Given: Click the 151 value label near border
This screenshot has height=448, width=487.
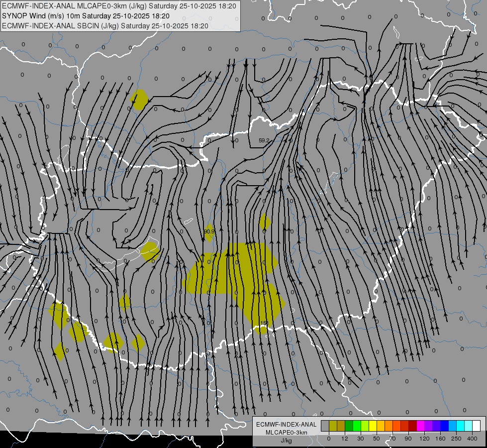Looking at the screenshot, I should click(264, 323).
